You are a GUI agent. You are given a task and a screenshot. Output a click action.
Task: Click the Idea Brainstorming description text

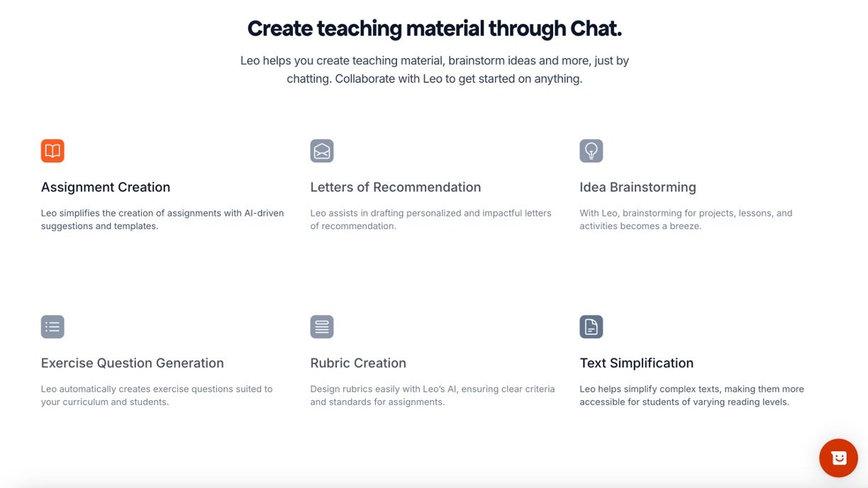click(x=686, y=219)
